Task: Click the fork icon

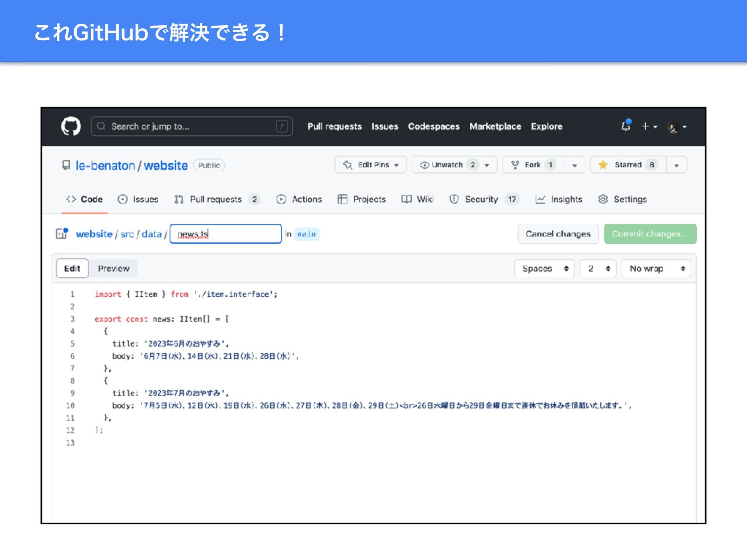Action: [x=515, y=165]
